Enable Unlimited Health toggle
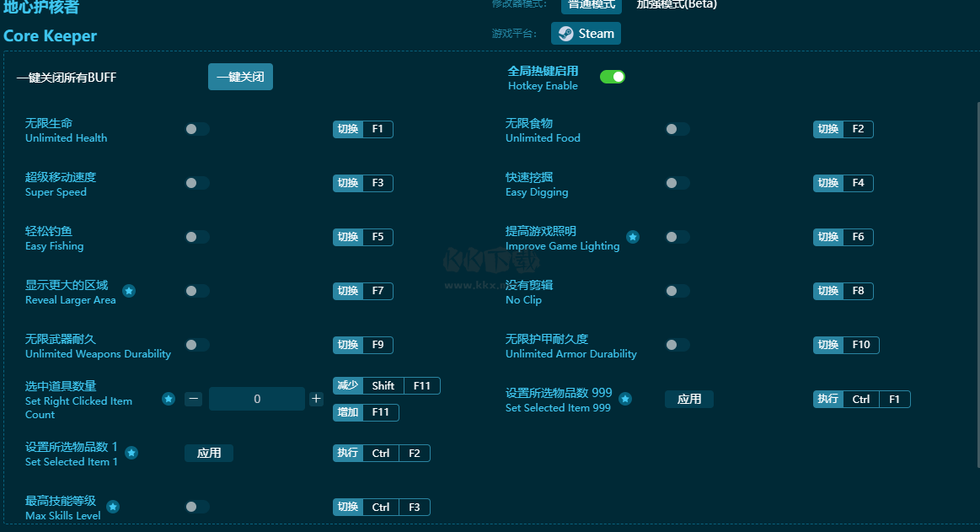The width and height of the screenshot is (980, 532). click(x=197, y=129)
